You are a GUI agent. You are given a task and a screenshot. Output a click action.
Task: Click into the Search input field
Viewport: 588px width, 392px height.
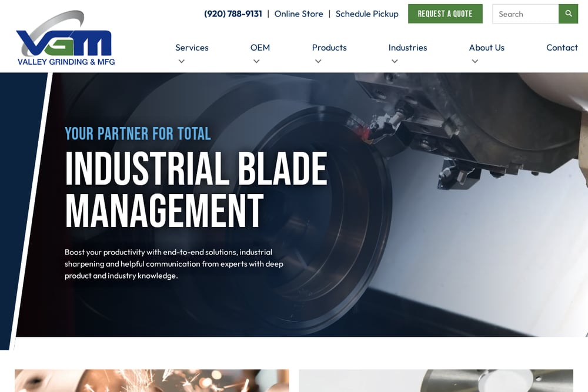coord(525,14)
